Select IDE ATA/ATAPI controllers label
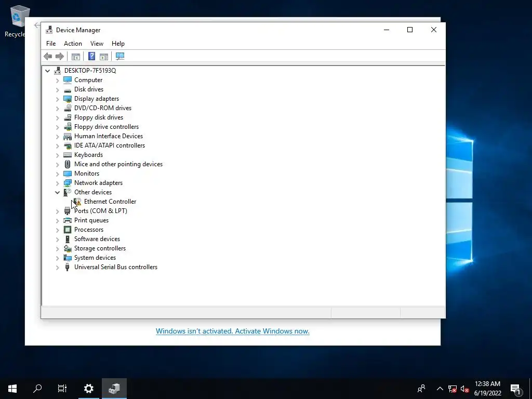The image size is (532, 399). pyautogui.click(x=110, y=145)
